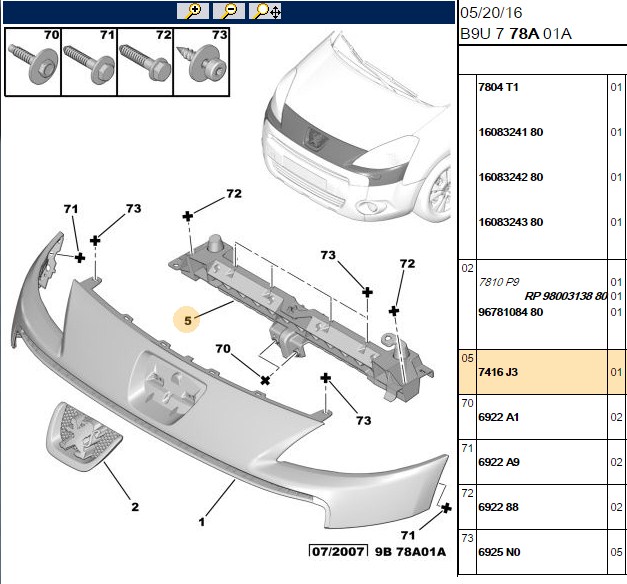Click part number 6922 88
Image resolution: width=627 pixels, height=584 pixels.
(498, 507)
